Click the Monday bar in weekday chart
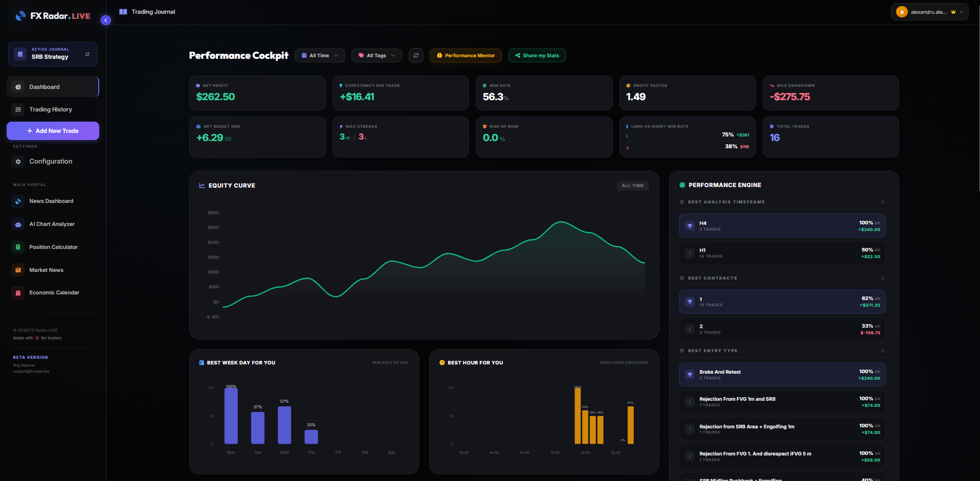This screenshot has width=980, height=481. (x=231, y=416)
